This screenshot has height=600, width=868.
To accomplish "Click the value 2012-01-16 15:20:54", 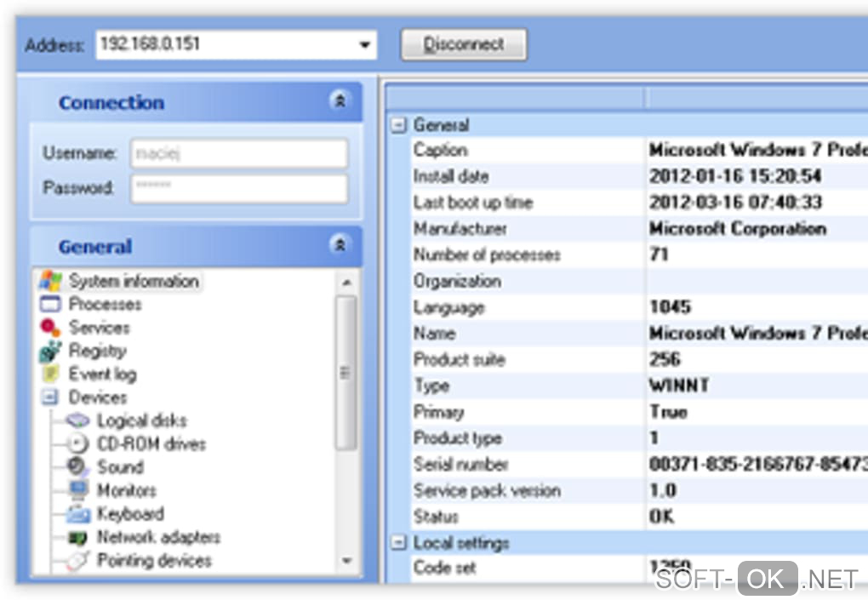I will tap(735, 176).
